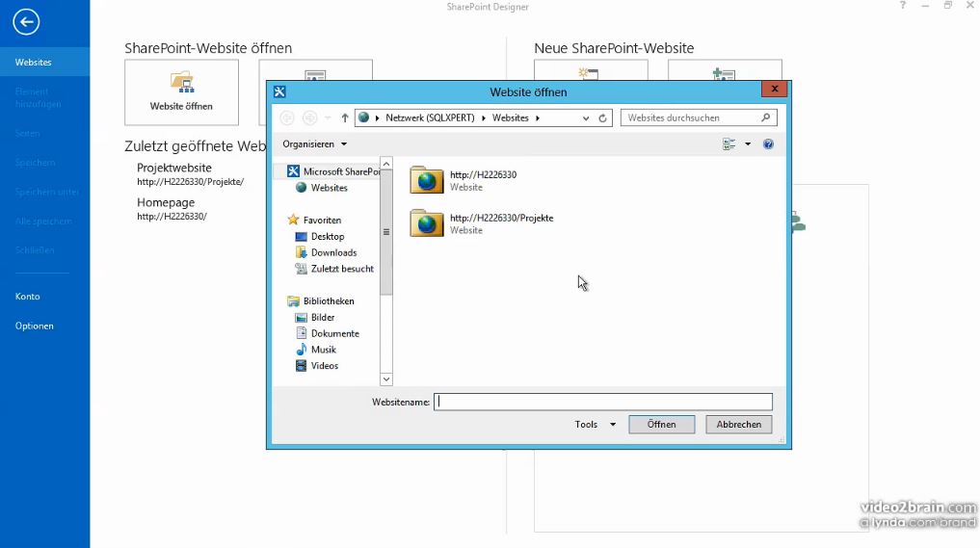Click the Öffnen button

pyautogui.click(x=661, y=425)
